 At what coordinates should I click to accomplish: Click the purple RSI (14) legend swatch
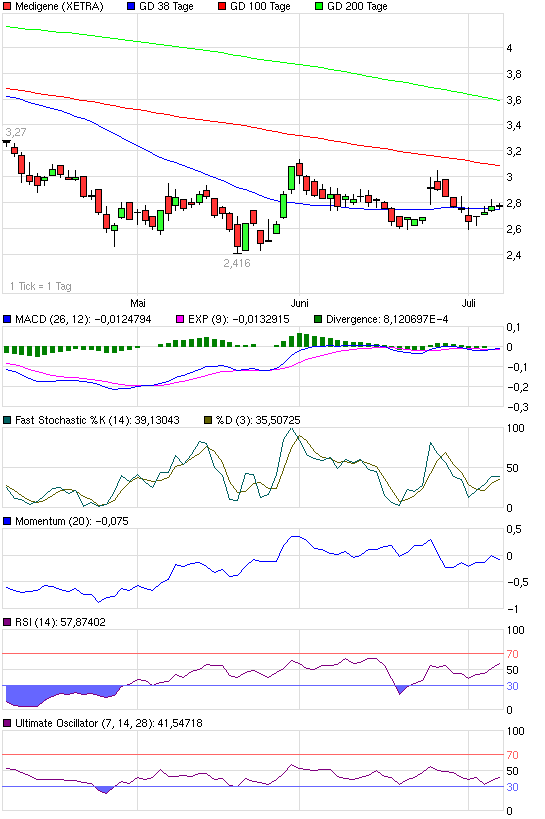(7, 622)
